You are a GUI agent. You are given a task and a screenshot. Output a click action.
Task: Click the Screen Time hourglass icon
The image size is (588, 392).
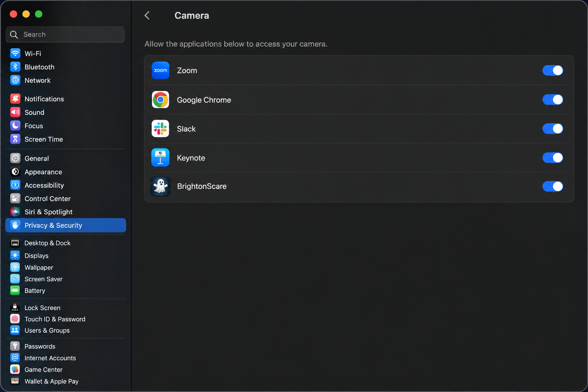(x=15, y=139)
